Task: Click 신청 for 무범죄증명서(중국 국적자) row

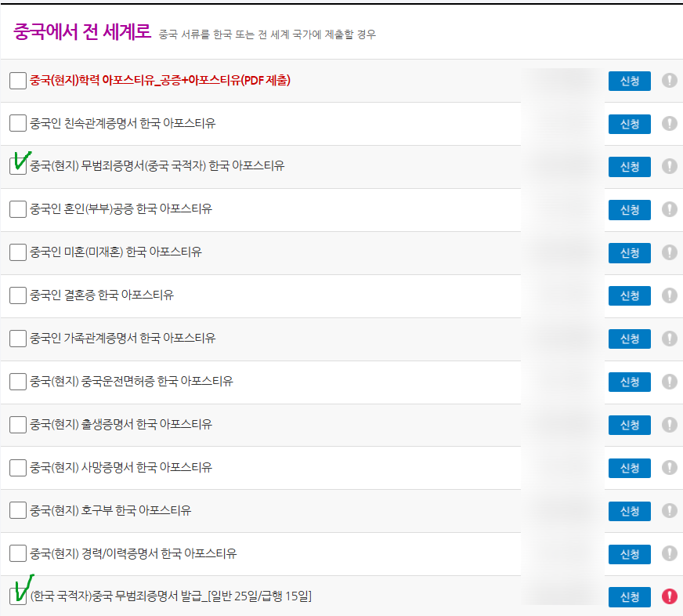Action: point(630,167)
